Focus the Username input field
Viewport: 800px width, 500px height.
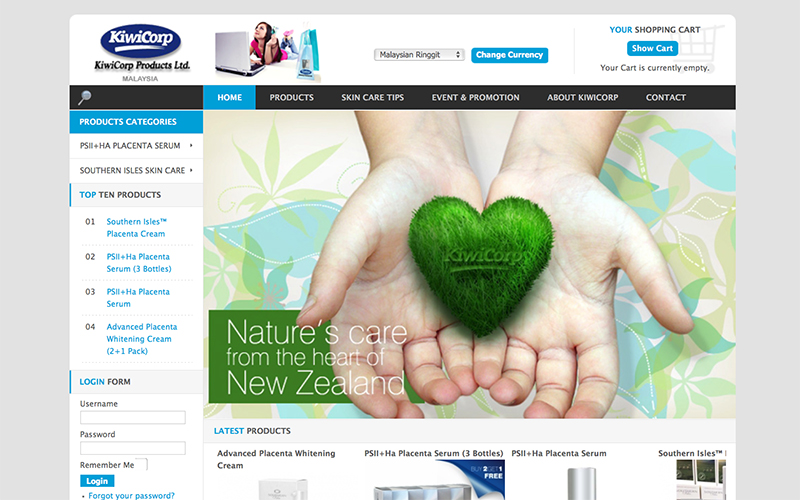coord(132,418)
